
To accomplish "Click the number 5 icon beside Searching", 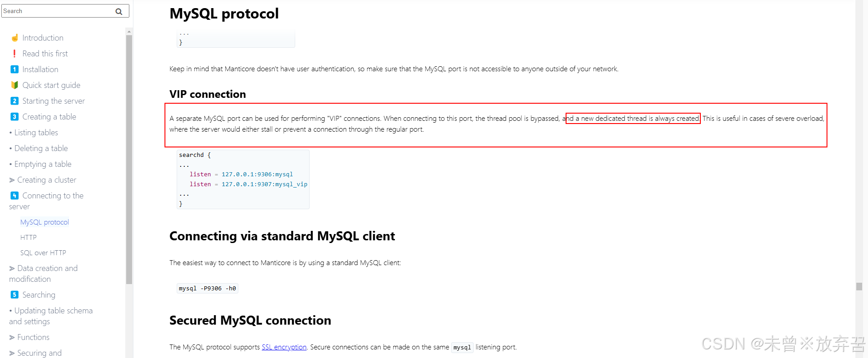I will [x=14, y=295].
